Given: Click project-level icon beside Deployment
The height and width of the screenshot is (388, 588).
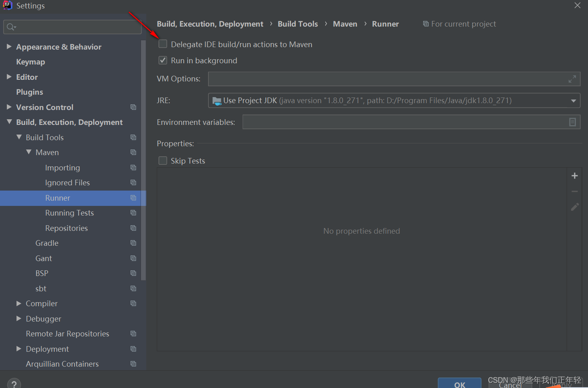Looking at the screenshot, I should point(133,349).
